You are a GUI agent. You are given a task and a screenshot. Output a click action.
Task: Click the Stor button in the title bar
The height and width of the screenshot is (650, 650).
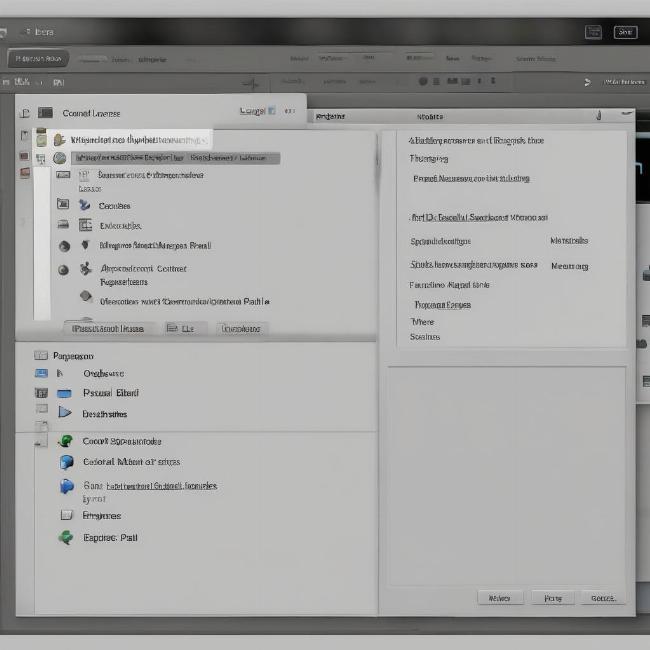(x=625, y=32)
